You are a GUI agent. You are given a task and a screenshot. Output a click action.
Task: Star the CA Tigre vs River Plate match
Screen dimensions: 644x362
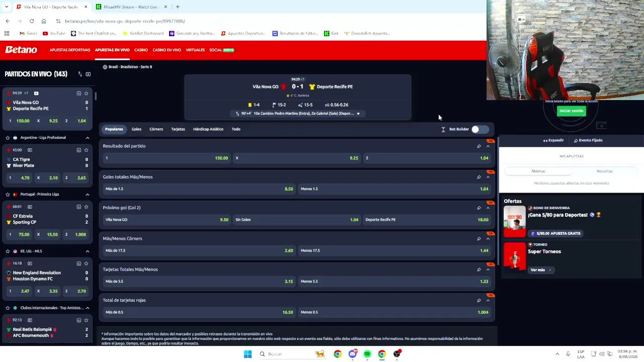87,150
